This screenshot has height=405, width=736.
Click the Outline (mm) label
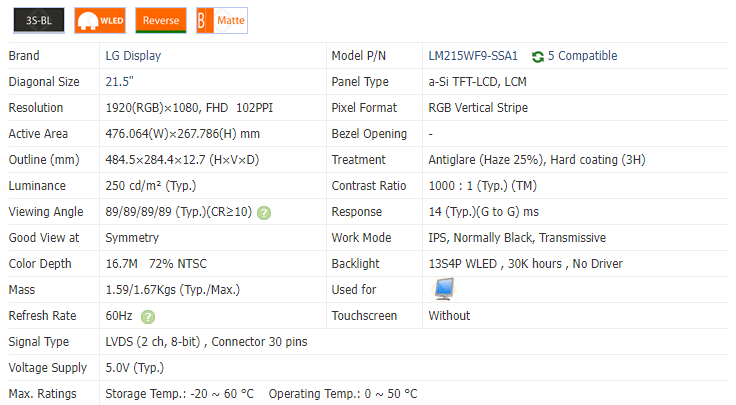(44, 160)
